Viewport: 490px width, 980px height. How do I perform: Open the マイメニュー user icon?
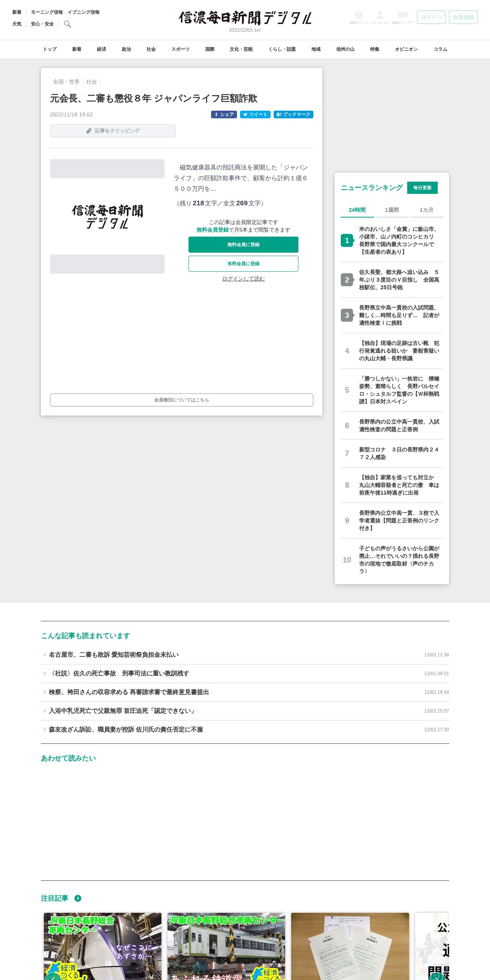[380, 17]
